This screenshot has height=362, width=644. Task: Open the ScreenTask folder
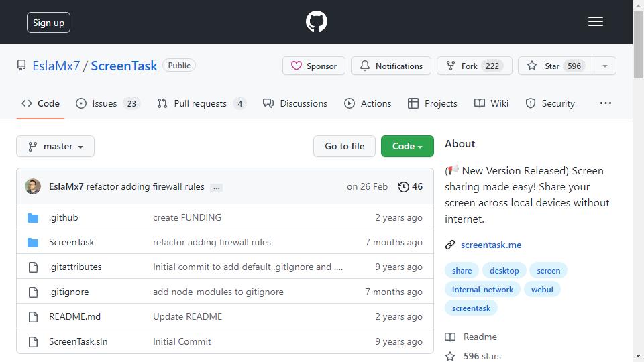pos(72,242)
